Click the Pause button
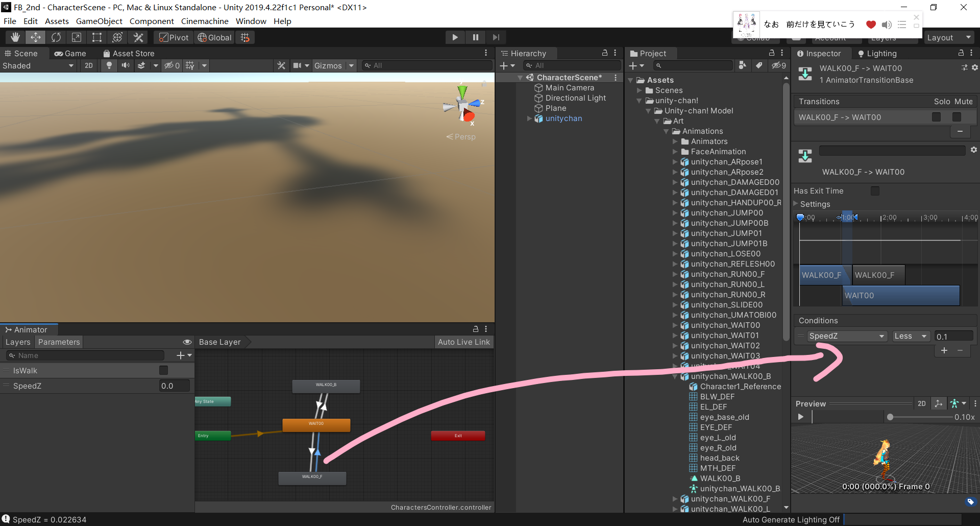Image resolution: width=980 pixels, height=526 pixels. coord(475,37)
